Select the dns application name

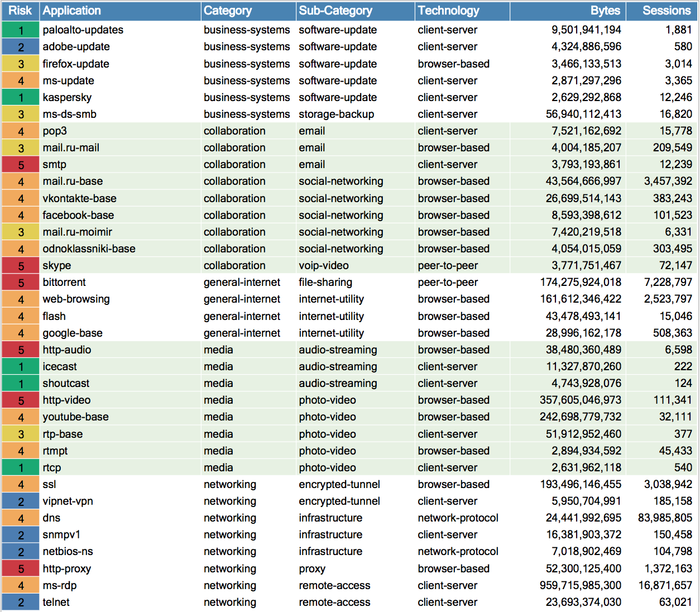coord(51,518)
